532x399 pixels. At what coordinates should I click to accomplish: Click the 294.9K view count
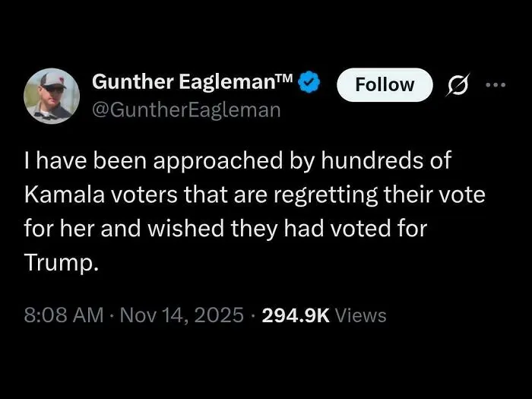pyautogui.click(x=296, y=315)
